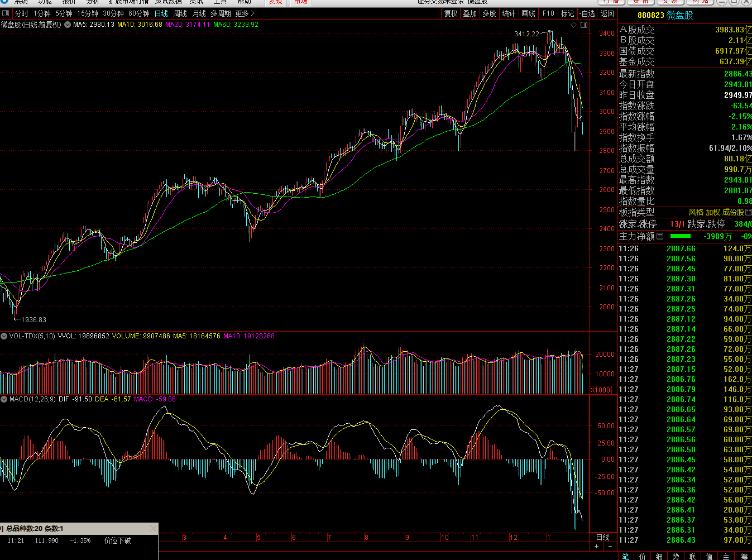The height and width of the screenshot is (560, 752).
Task: Click the 日线 label at the time axis corner
Action: 603,537
